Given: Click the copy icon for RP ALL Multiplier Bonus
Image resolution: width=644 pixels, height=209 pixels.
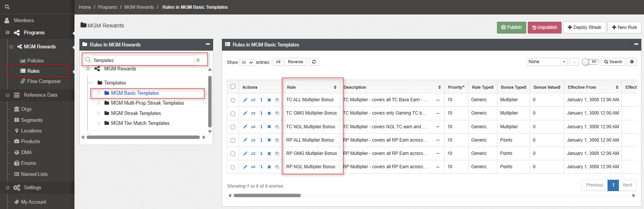Looking at the screenshot, I should (277, 140).
